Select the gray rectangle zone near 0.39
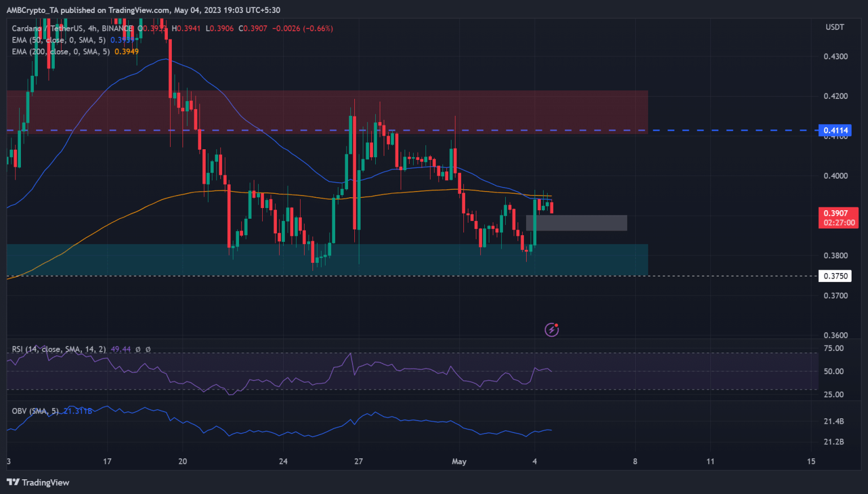868x494 pixels. click(x=576, y=223)
